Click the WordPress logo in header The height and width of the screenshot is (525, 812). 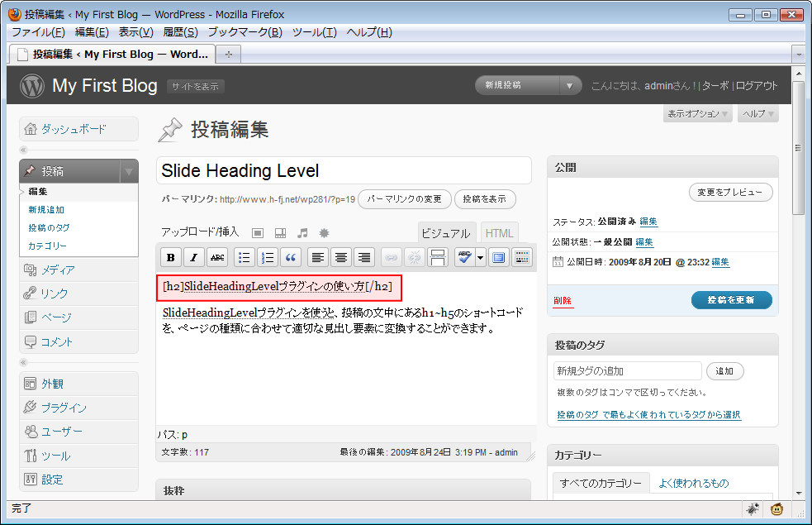click(x=32, y=85)
